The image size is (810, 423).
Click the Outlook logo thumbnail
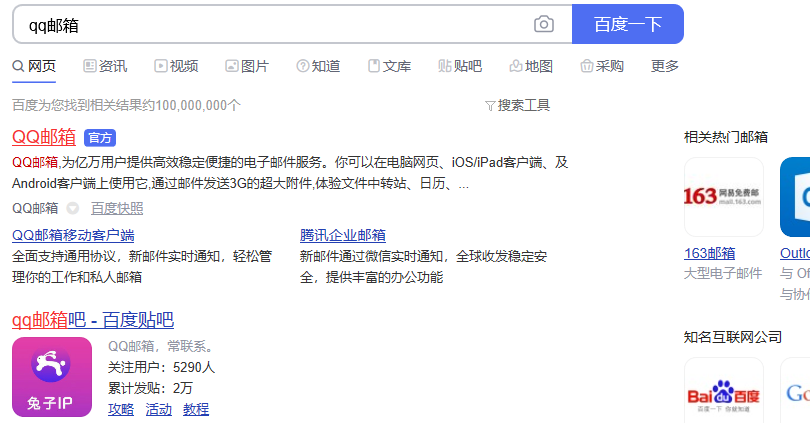tap(795, 197)
